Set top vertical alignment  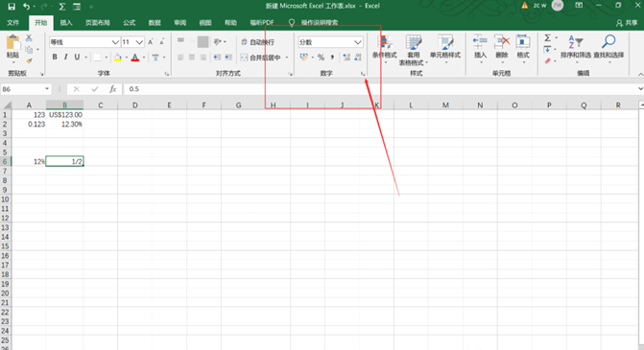tap(180, 40)
